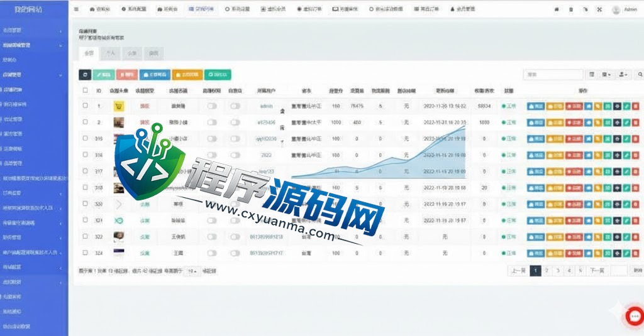The height and width of the screenshot is (336, 644).
Task: Click the red trash icon in row ID 324
Action: click(x=636, y=254)
